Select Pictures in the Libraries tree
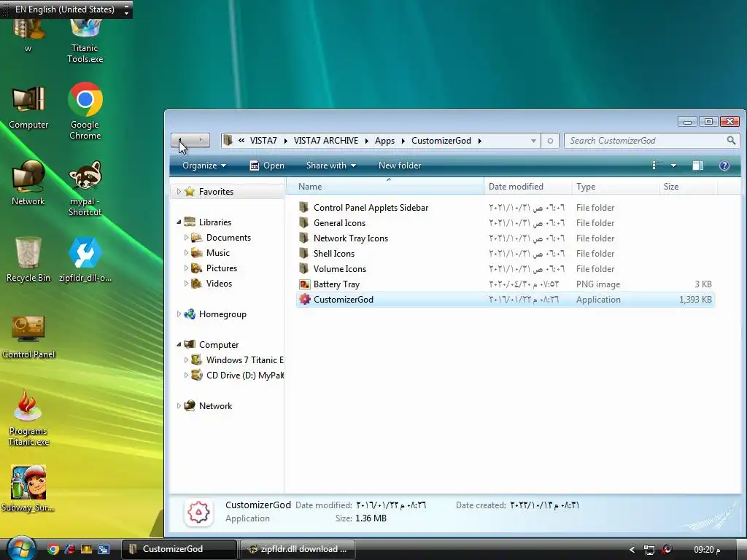This screenshot has height=560, width=747. point(222,268)
